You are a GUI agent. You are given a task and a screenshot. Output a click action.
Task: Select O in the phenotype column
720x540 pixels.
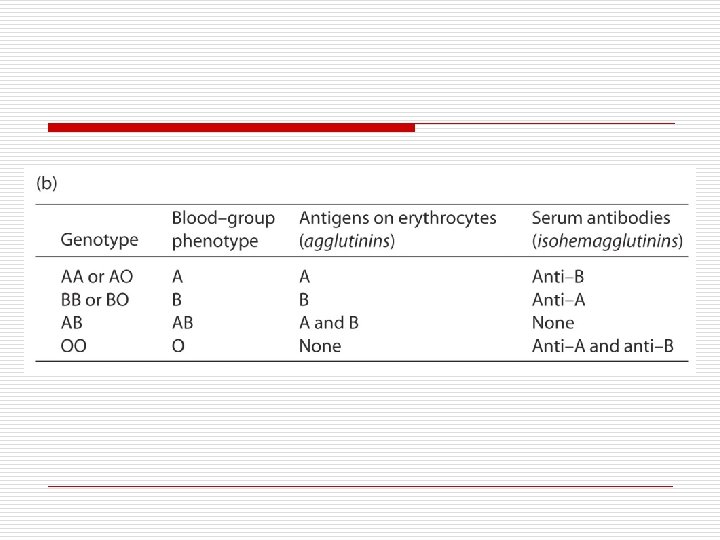click(178, 346)
